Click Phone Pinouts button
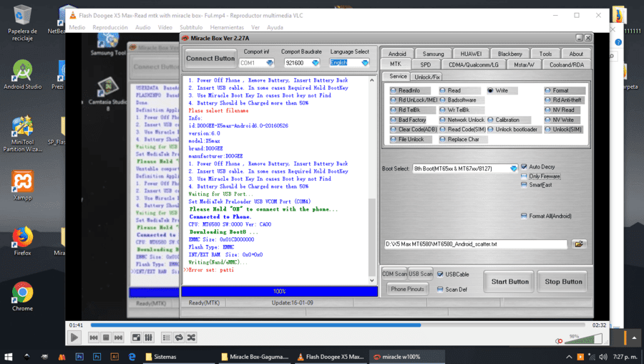 pos(407,289)
